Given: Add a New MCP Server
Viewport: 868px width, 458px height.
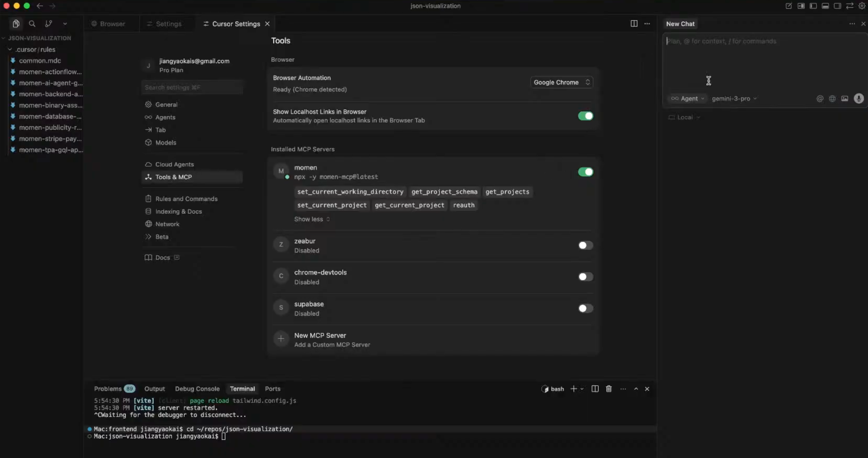Looking at the screenshot, I should click(320, 339).
